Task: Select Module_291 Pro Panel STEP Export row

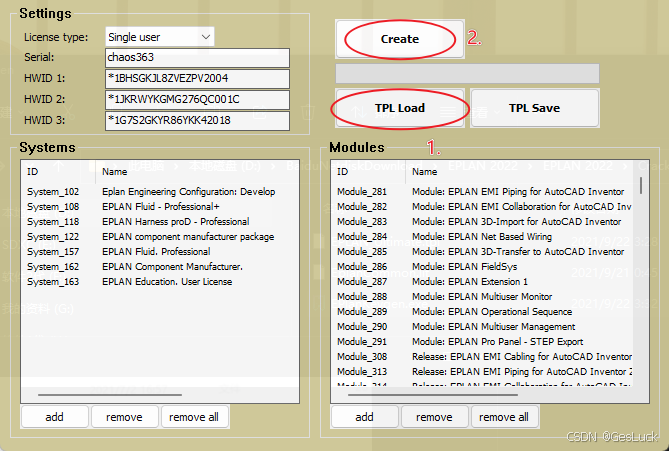Action: (x=483, y=341)
